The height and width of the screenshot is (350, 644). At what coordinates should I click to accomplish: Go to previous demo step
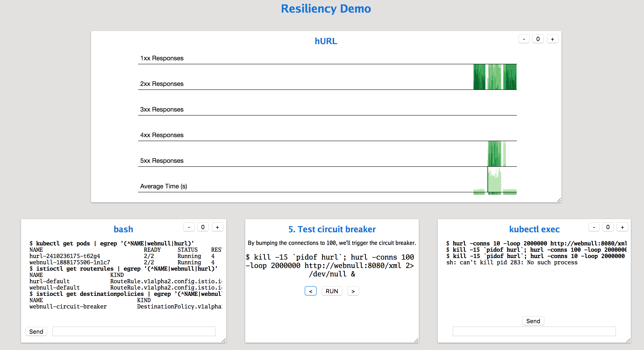(x=311, y=291)
